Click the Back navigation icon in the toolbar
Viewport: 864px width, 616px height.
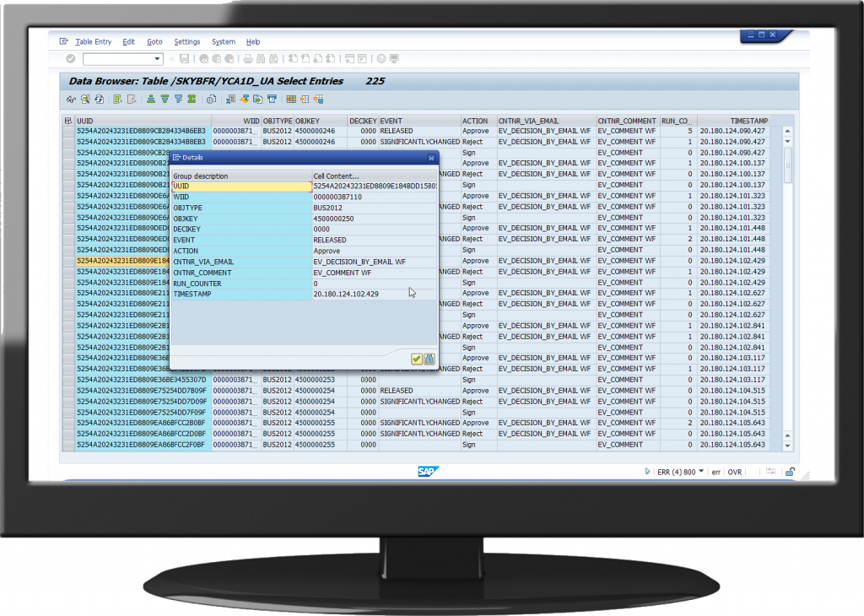pyautogui.click(x=204, y=58)
